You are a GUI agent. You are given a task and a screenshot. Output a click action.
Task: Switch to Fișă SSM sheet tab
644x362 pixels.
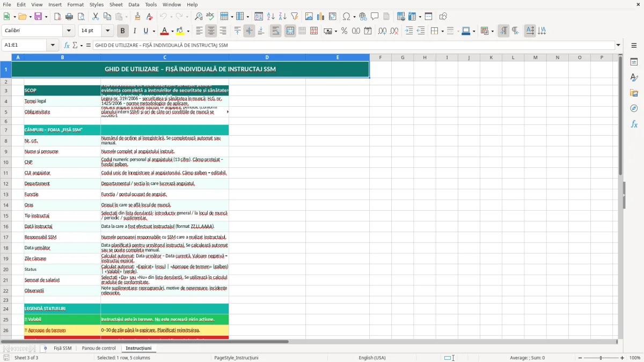pos(62,348)
